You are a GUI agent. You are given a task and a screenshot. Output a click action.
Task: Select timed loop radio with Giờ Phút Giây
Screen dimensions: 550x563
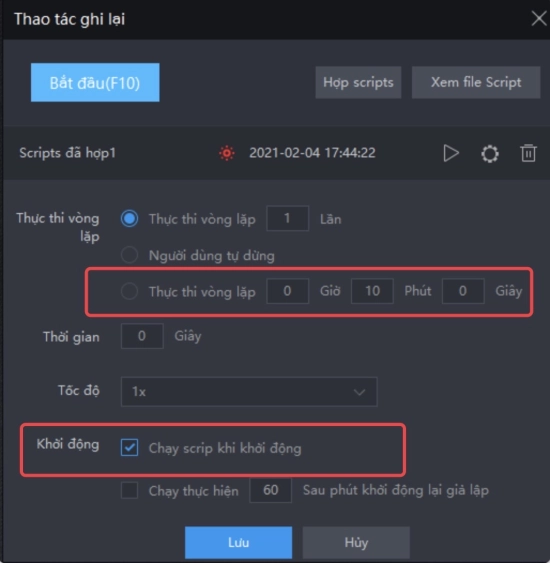(x=129, y=291)
